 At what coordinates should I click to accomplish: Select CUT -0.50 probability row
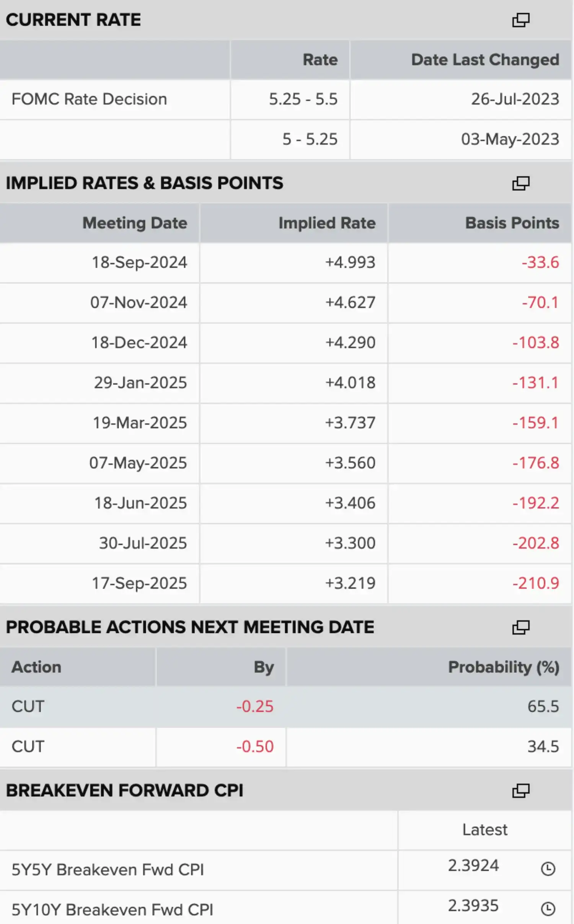[x=286, y=747]
